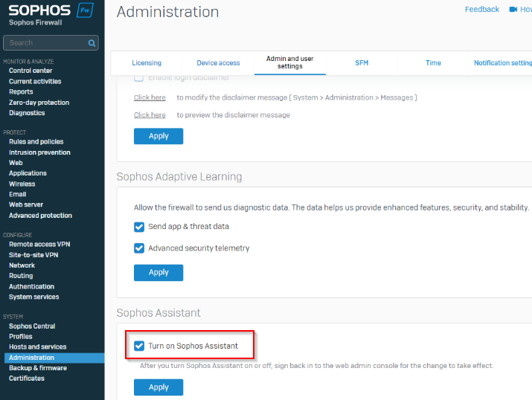Toggle Advanced security telemetry checkbox
The width and height of the screenshot is (532, 400).
(x=139, y=248)
